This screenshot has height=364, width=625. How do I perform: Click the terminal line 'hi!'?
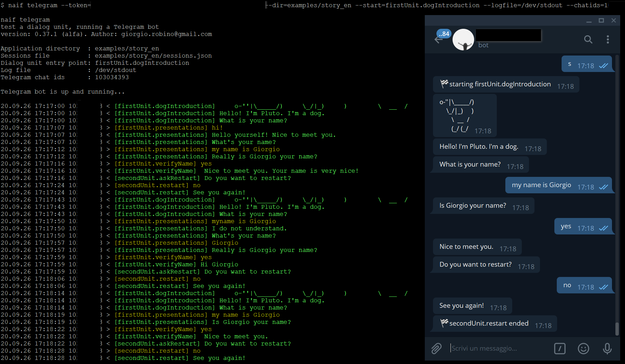click(x=217, y=128)
